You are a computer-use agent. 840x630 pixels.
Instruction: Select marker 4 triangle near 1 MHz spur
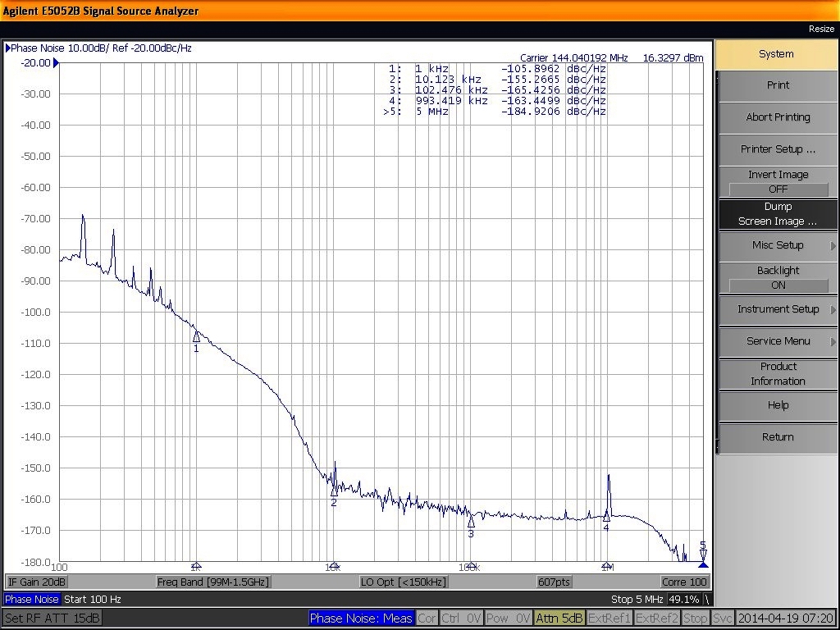(x=606, y=517)
